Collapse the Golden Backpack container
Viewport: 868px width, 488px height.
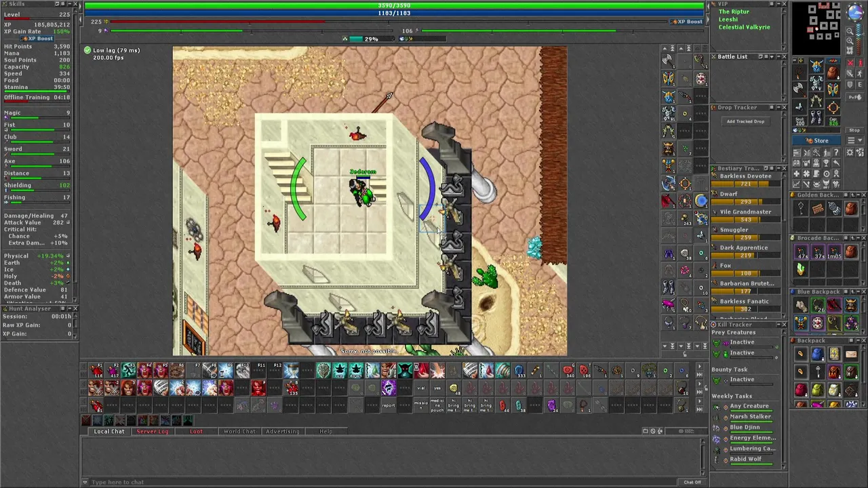click(858, 195)
